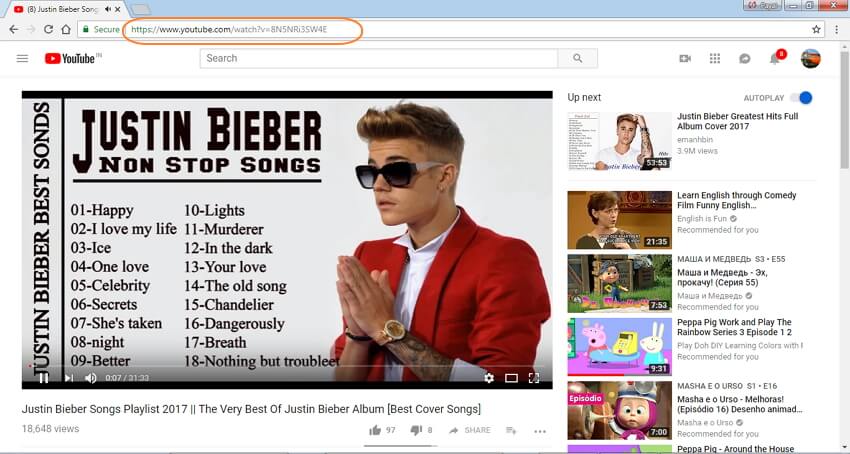
Task: Open Маша и Медведь Серия 55 thumbnail
Action: click(620, 284)
